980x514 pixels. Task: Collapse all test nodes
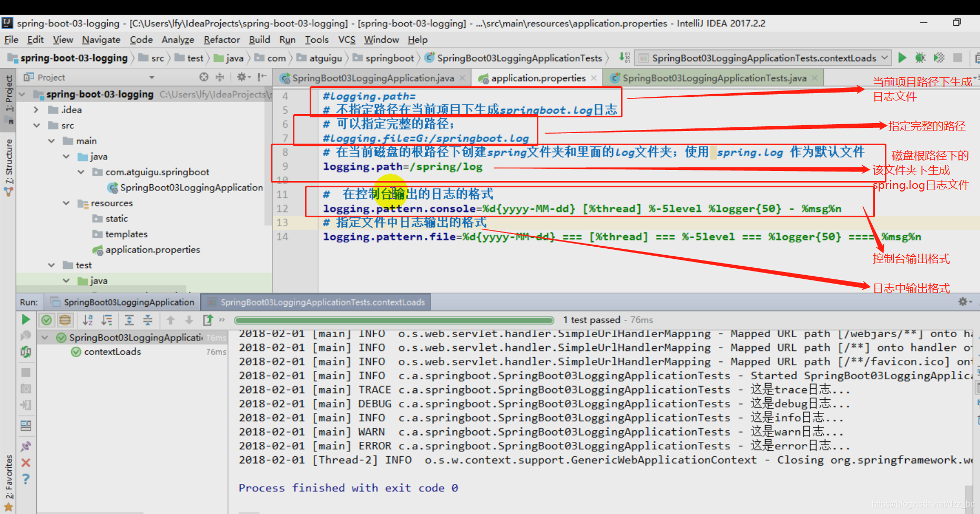(x=148, y=319)
